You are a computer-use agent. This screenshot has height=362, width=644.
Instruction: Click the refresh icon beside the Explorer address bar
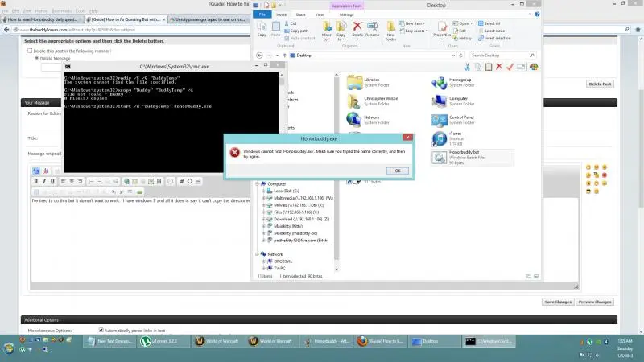[x=460, y=55]
